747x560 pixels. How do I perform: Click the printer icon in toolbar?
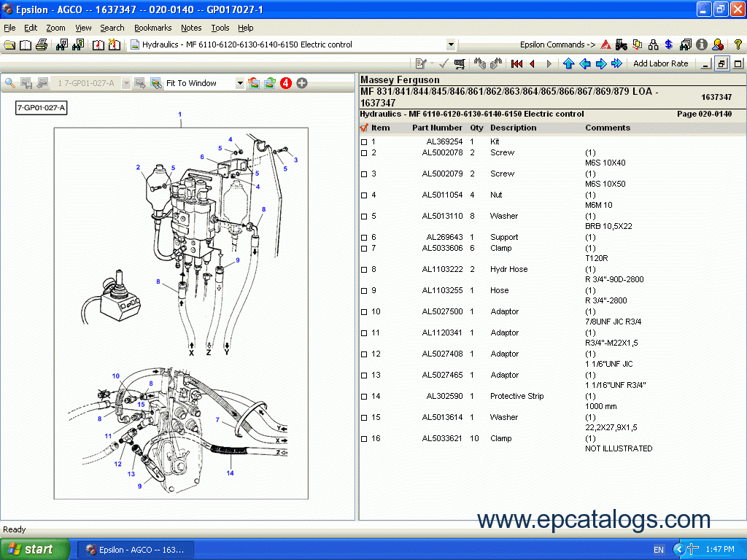[42, 44]
